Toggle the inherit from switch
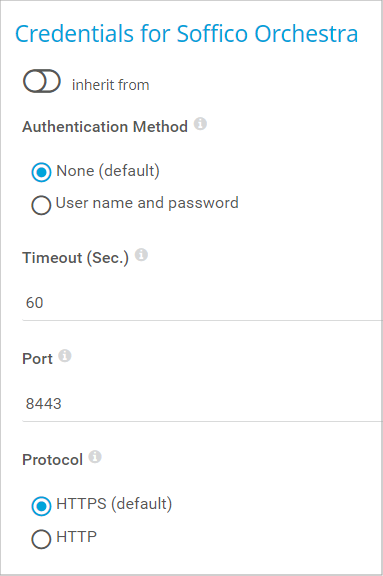Image resolution: width=383 pixels, height=576 pixels. tap(41, 81)
